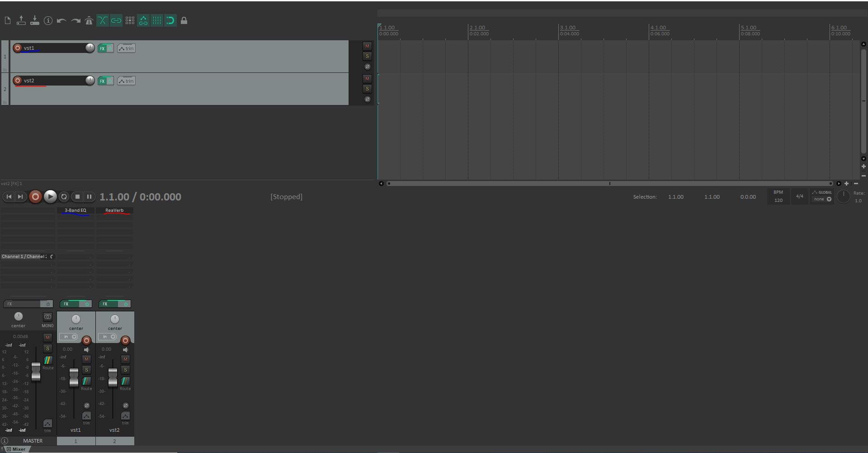Open trim envelope menu on vst1 mixer strip
868x453 pixels.
coord(86,416)
